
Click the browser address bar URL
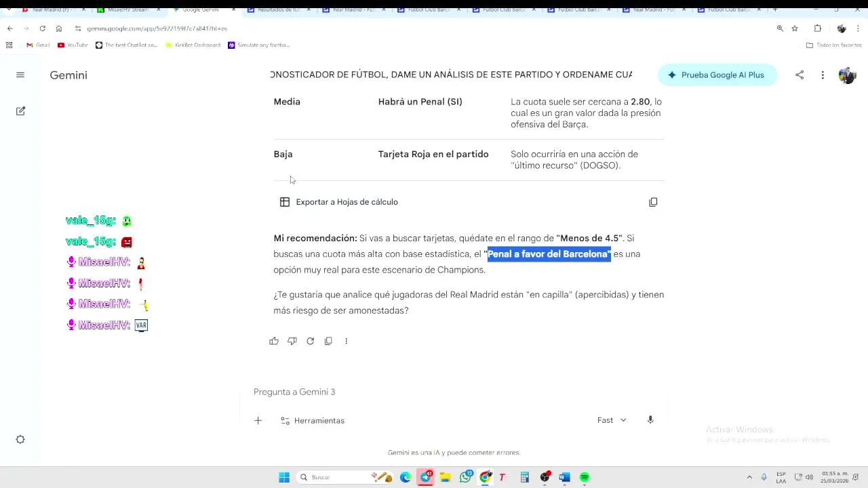point(157,28)
